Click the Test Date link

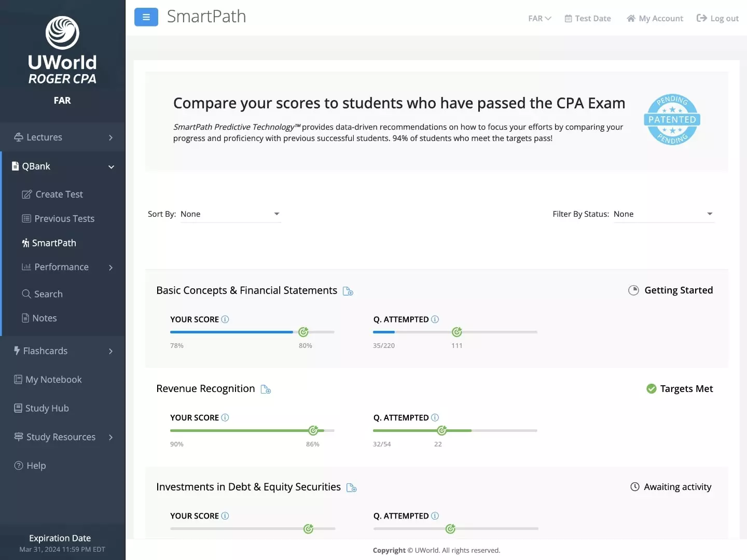click(588, 19)
